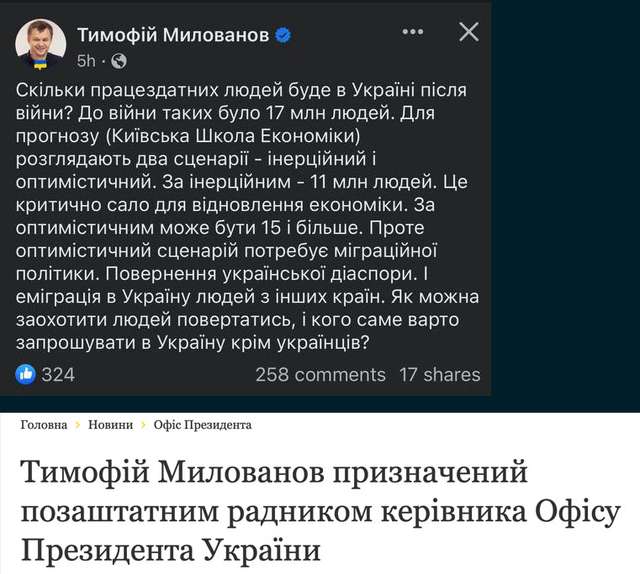
Task: Close the post with the X
Action: (x=468, y=33)
